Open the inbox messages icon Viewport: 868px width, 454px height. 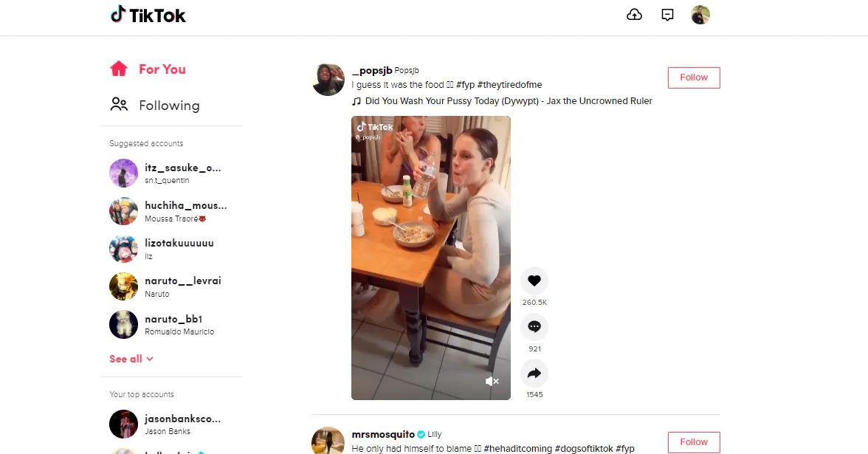(x=667, y=15)
